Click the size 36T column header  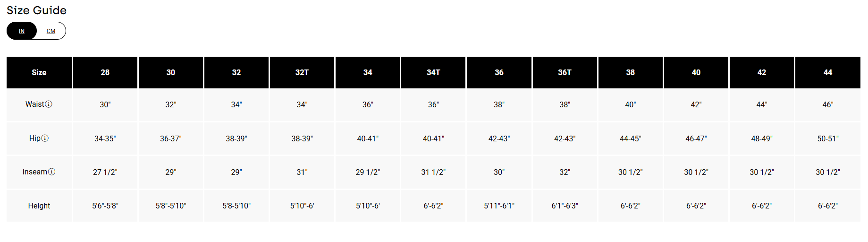(x=565, y=72)
